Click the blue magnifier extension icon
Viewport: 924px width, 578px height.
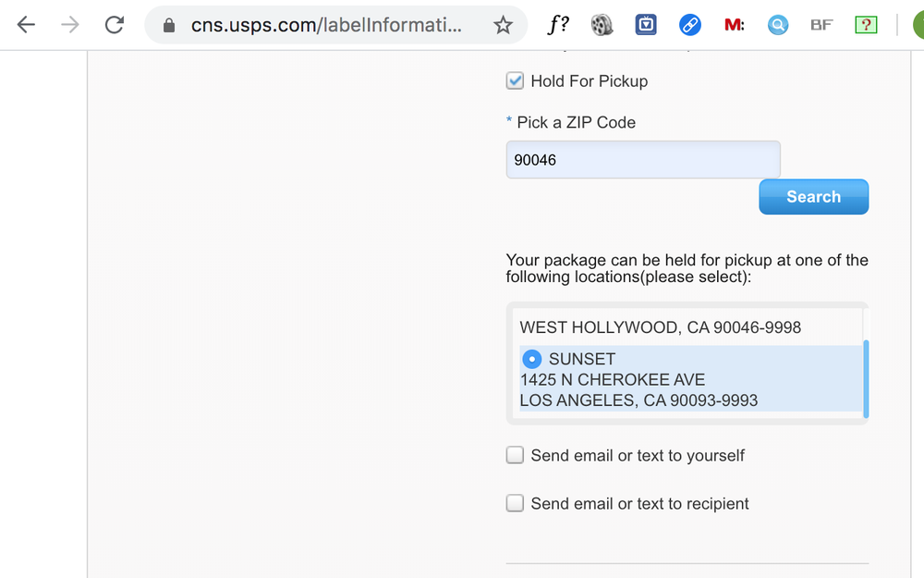coord(778,25)
